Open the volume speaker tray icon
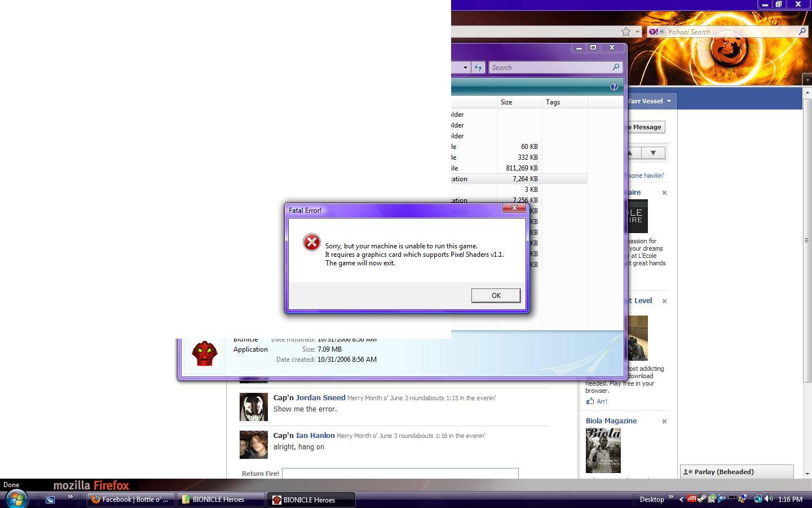The width and height of the screenshot is (812, 508). point(769,499)
